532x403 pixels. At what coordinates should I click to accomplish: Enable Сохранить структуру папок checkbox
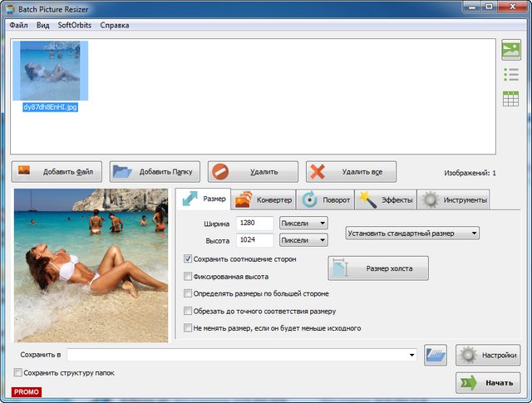[18, 373]
